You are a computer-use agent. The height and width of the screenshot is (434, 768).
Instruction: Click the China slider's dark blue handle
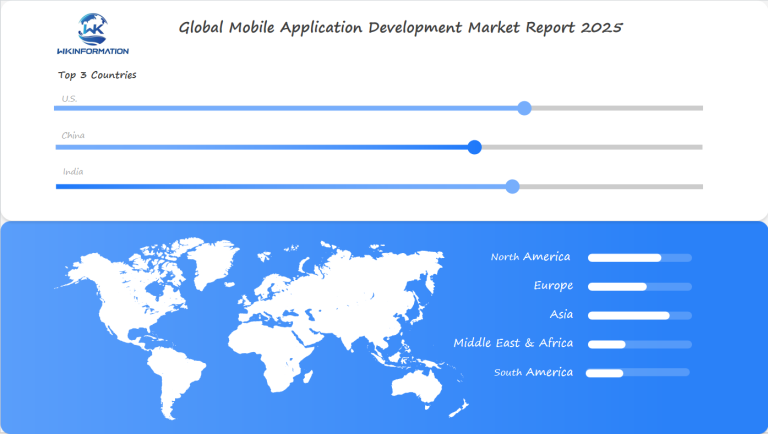(475, 147)
